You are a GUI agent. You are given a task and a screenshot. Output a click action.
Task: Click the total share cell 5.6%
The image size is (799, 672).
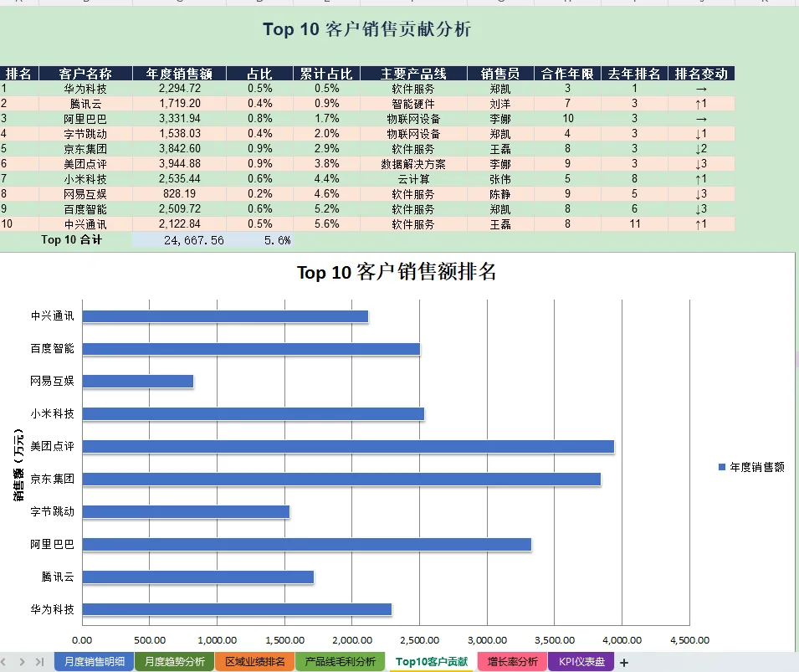(260, 240)
